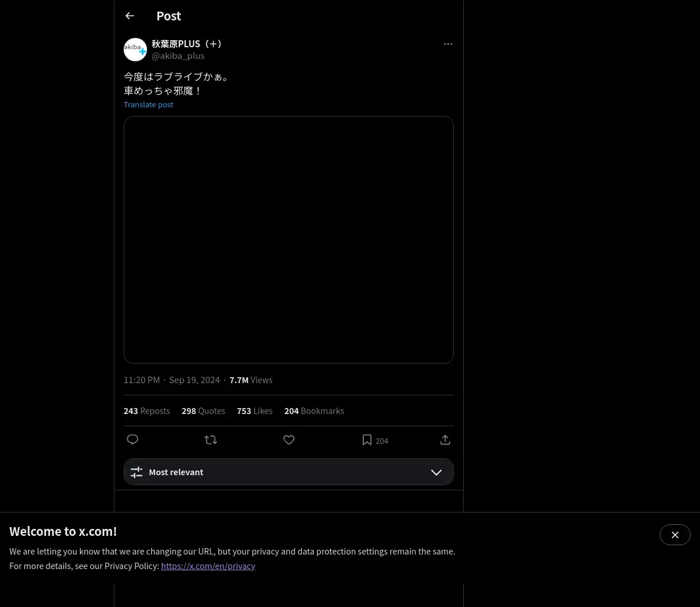The width and height of the screenshot is (700, 607).
Task: Click the @akiba_plus handle
Action: click(x=178, y=56)
